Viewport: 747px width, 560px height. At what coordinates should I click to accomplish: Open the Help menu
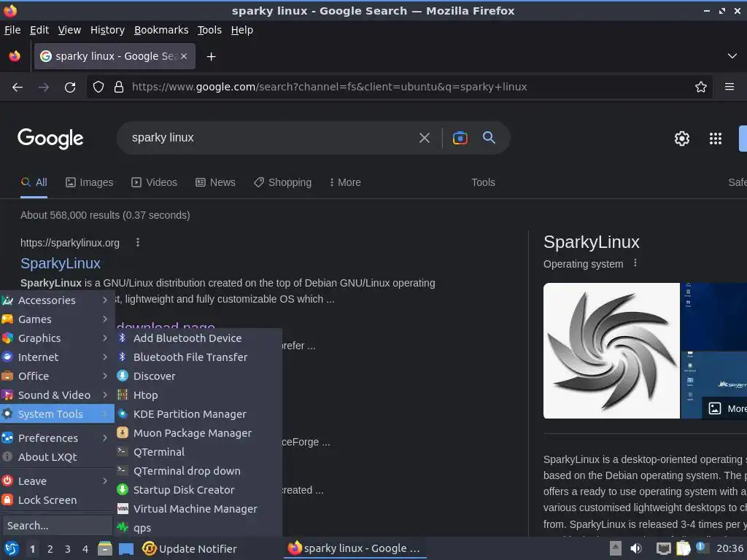click(x=242, y=30)
